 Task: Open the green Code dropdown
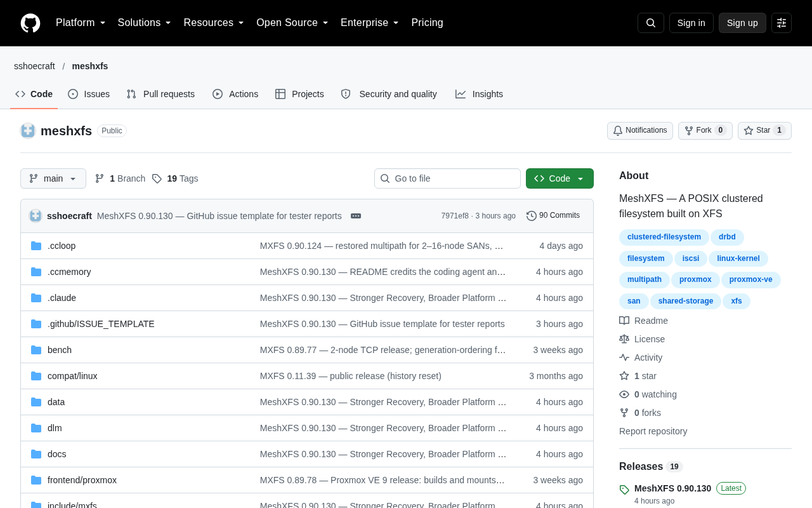(x=560, y=178)
